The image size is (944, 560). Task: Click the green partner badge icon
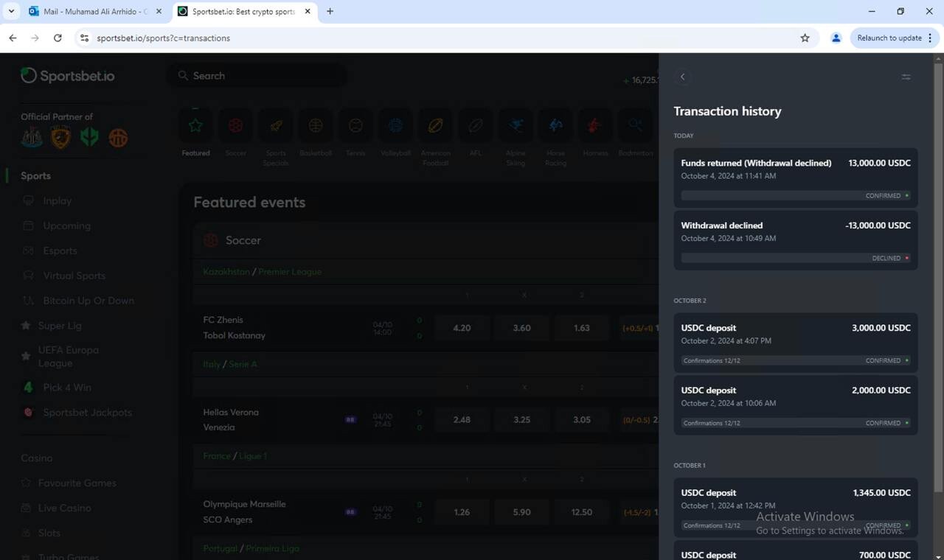coord(89,138)
